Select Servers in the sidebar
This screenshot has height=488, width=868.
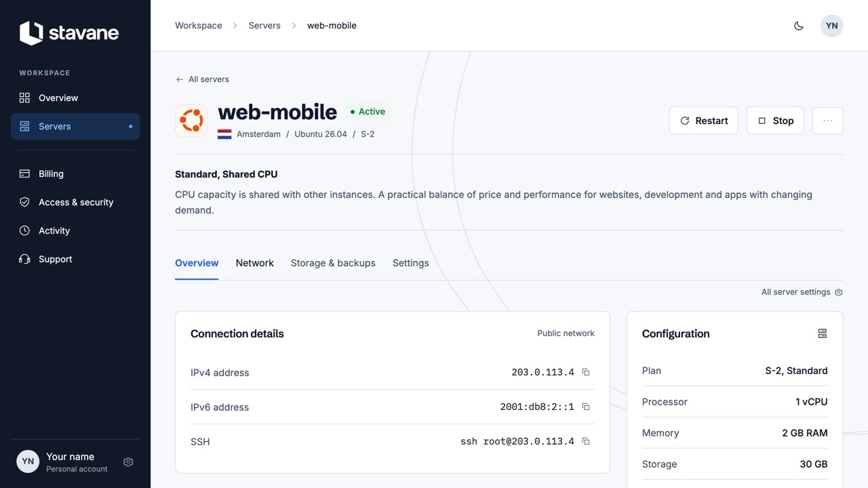coord(75,126)
